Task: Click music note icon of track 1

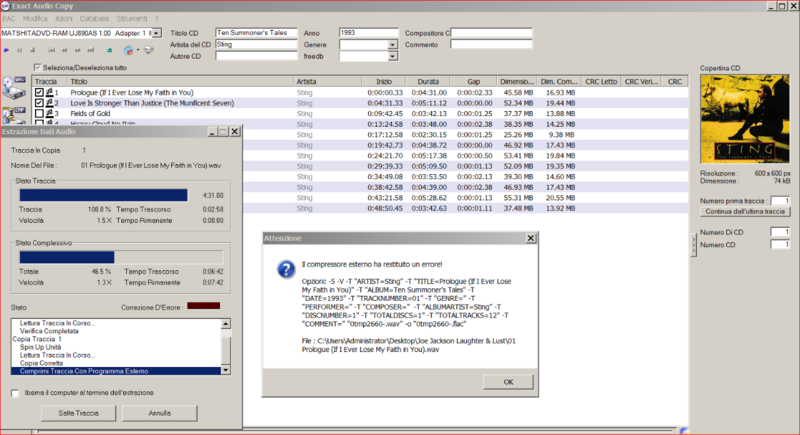Action: coord(49,91)
